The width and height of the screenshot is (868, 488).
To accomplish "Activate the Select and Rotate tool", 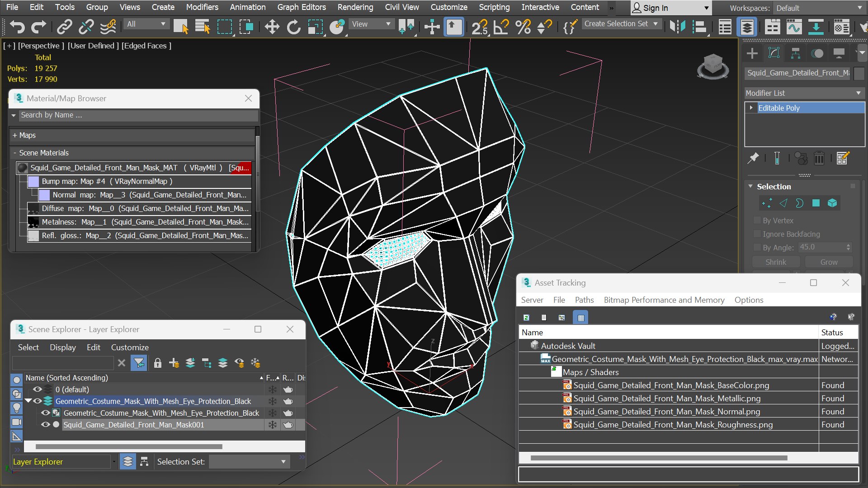I will pyautogui.click(x=294, y=27).
